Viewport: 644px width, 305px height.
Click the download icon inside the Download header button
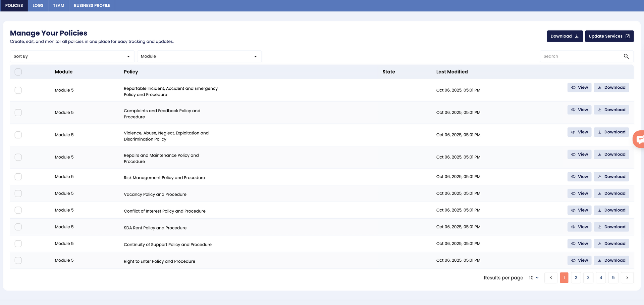pyautogui.click(x=577, y=36)
